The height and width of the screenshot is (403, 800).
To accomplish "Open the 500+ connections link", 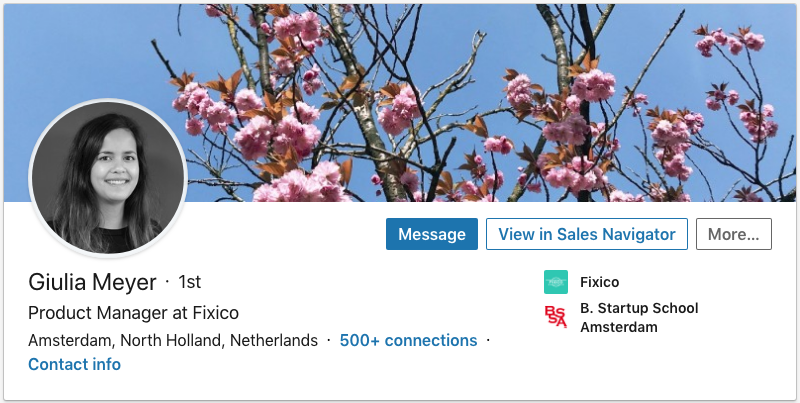I will tap(408, 340).
